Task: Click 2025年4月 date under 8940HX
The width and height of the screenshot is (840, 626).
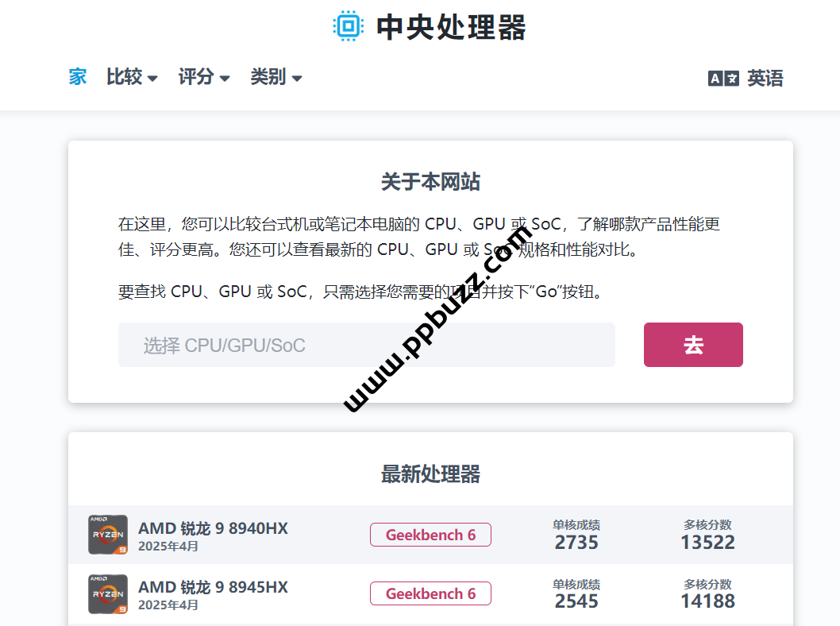Action: point(168,546)
